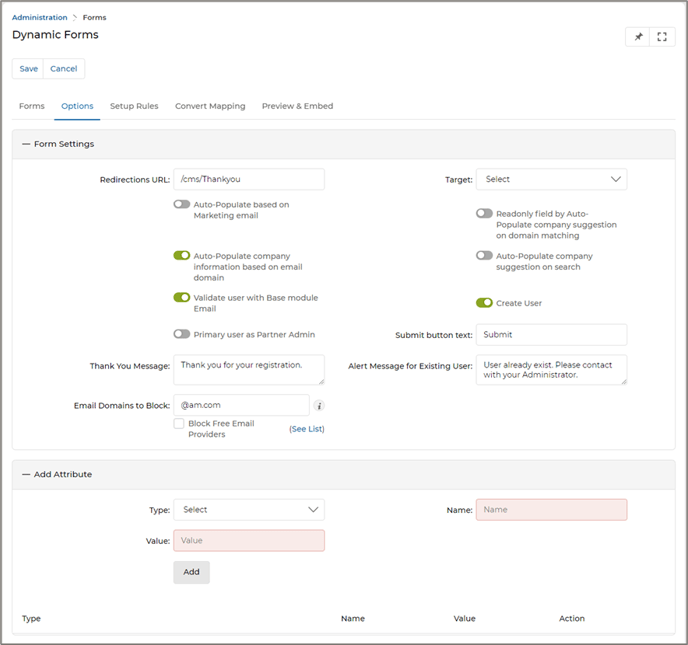Click into the Redirections URL field
The width and height of the screenshot is (688, 645).
click(249, 180)
